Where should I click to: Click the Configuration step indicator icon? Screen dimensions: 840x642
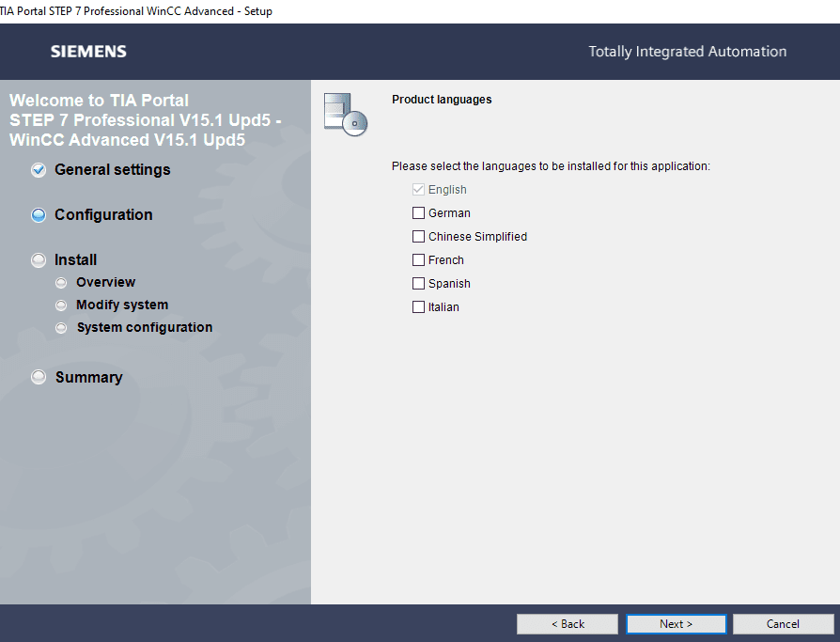pyautogui.click(x=39, y=215)
